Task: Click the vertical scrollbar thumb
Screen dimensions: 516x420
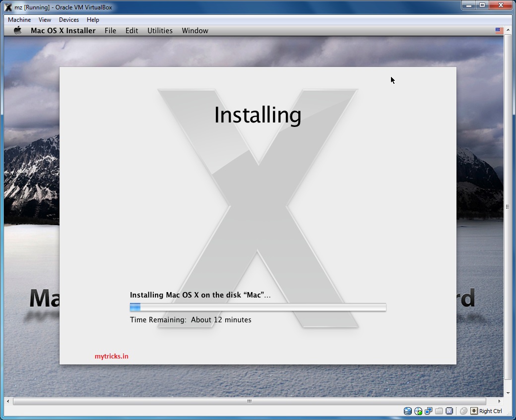Action: tap(508, 207)
